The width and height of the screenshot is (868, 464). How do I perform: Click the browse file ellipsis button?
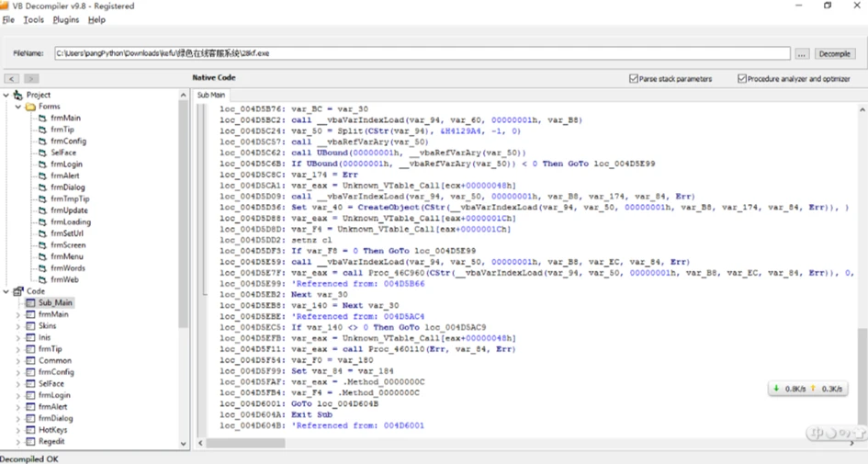coord(802,53)
